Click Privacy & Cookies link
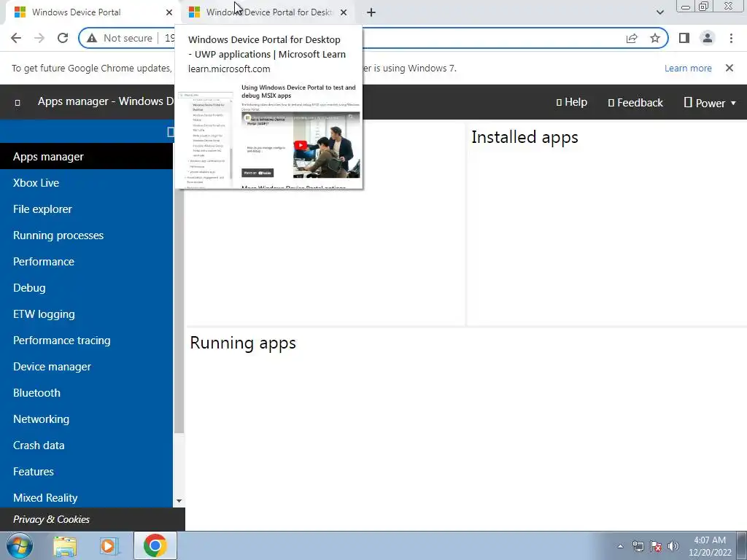 tap(52, 519)
